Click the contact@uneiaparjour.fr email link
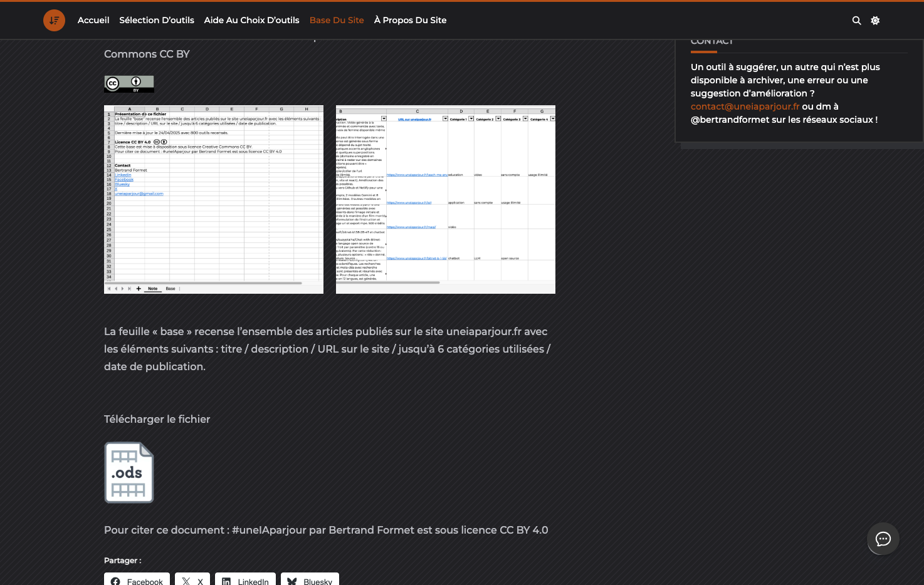 745,106
